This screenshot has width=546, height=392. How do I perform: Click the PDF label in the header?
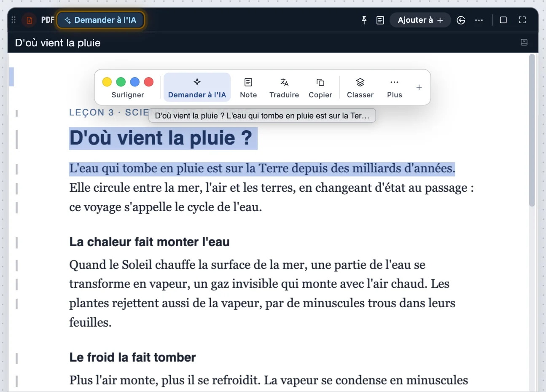48,20
